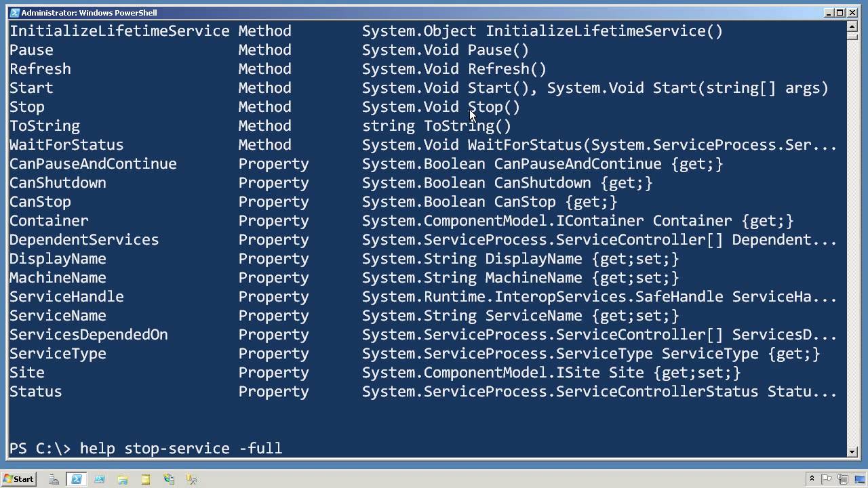Expand hidden system tray icons
This screenshot has height=488, width=868.
pos(812,479)
